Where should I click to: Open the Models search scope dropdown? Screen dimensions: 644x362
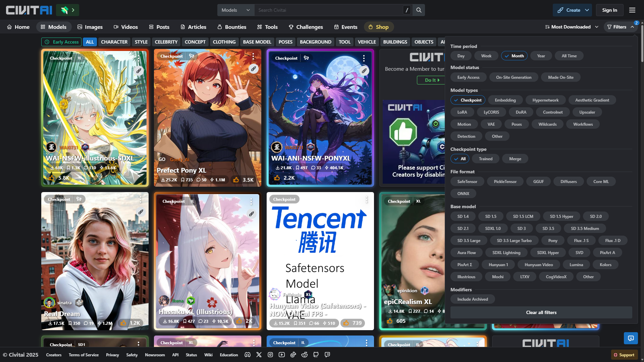235,10
